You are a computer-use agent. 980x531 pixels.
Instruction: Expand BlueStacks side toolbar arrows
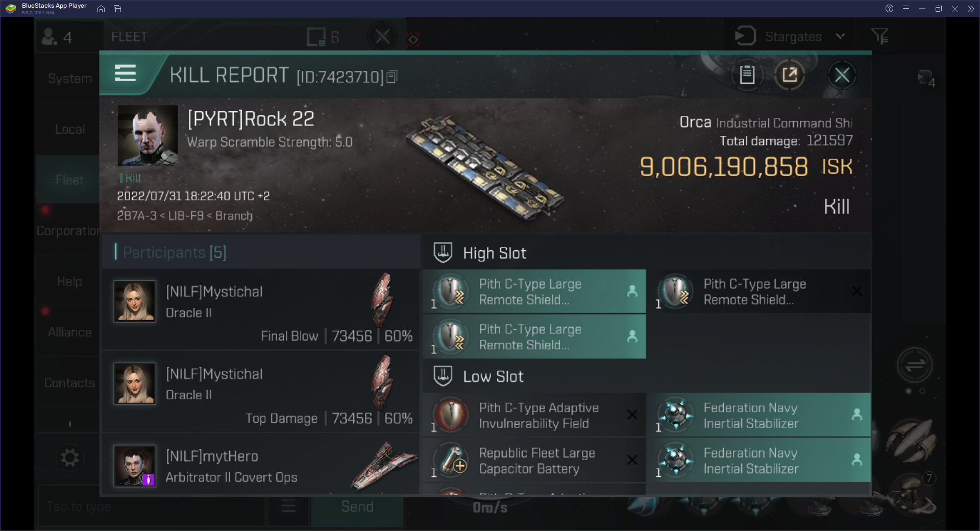coord(971,9)
